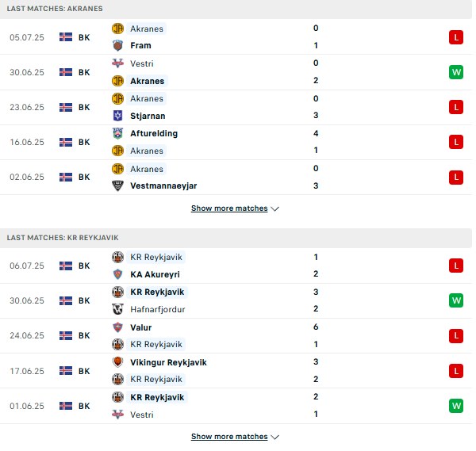
Task: Click Iceland flag on the 05.07.25 match
Action: click(x=66, y=37)
